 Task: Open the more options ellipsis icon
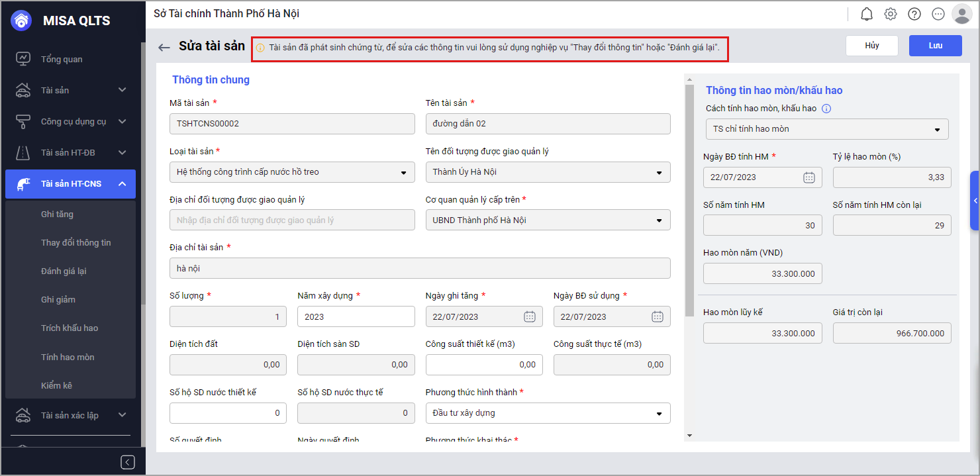click(x=938, y=14)
